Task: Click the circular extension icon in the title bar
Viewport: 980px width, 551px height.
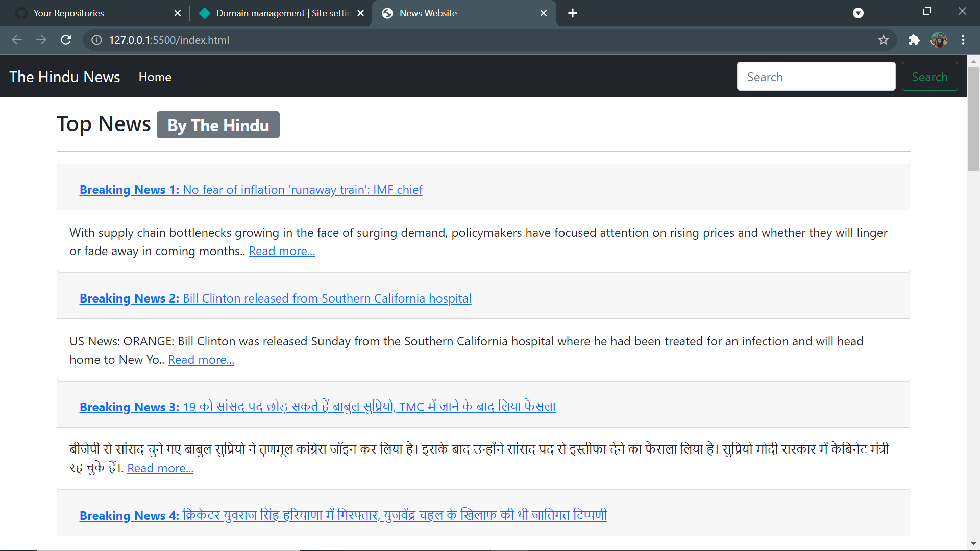Action: pyautogui.click(x=858, y=13)
